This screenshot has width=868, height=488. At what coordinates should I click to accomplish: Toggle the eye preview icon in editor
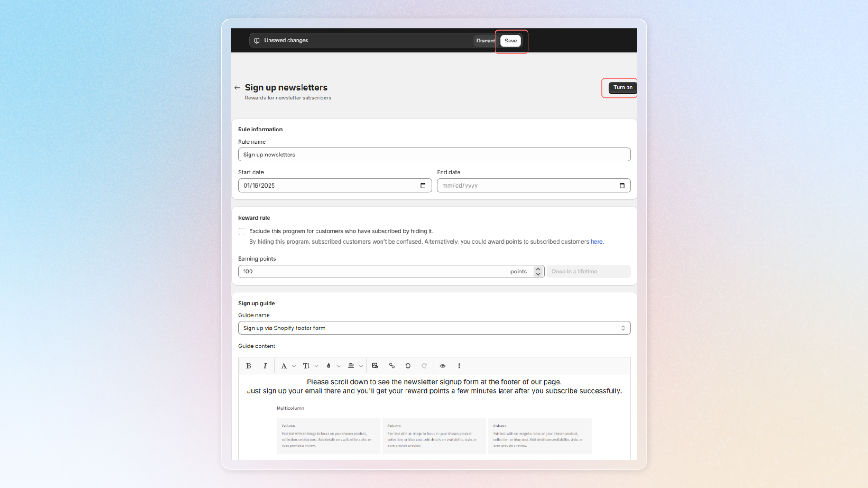click(x=443, y=366)
